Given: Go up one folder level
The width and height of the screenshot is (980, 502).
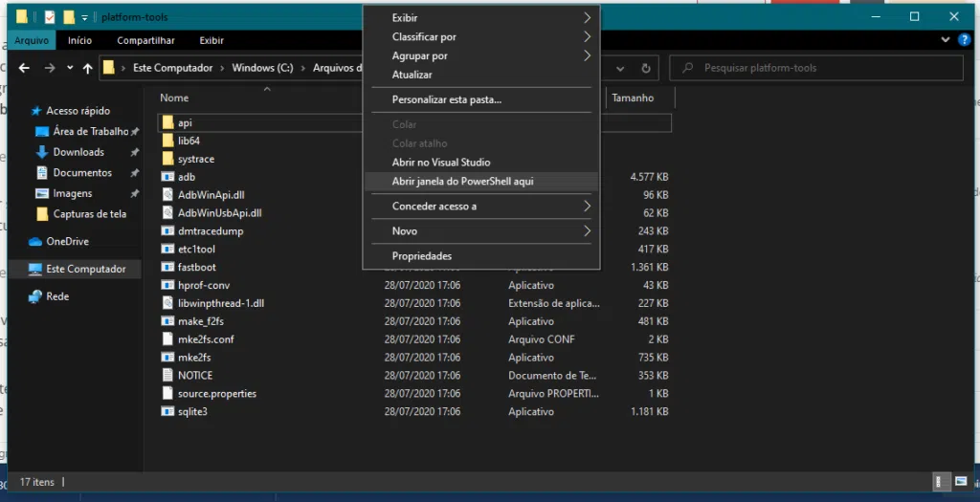Looking at the screenshot, I should [x=87, y=68].
